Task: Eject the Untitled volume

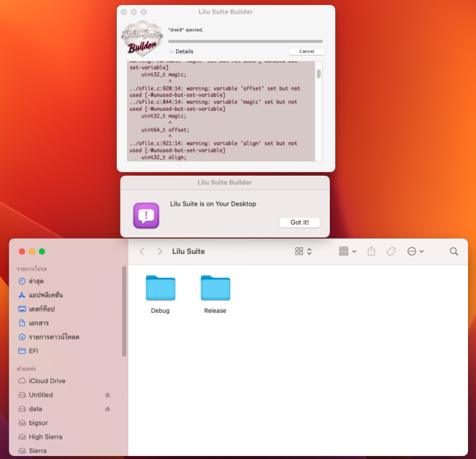Action: click(108, 395)
